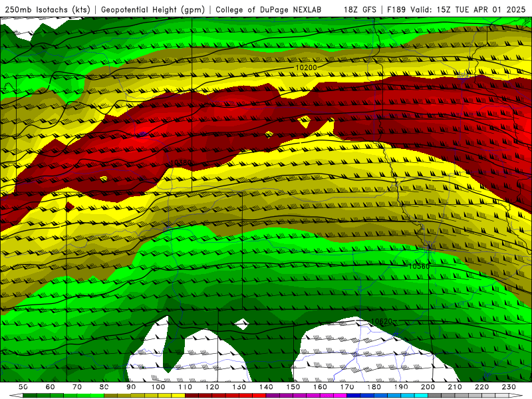Click the 200 value on the legend scale
This screenshot has height=399, width=532.
(428, 387)
